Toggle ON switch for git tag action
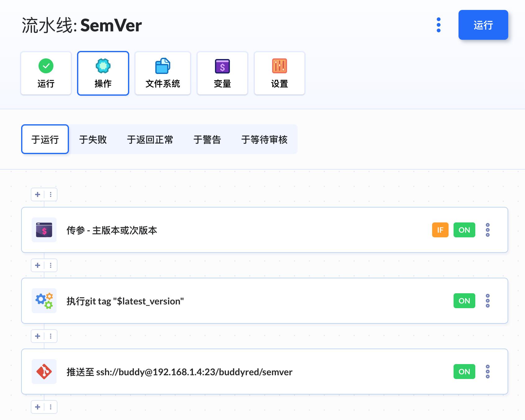 [464, 301]
